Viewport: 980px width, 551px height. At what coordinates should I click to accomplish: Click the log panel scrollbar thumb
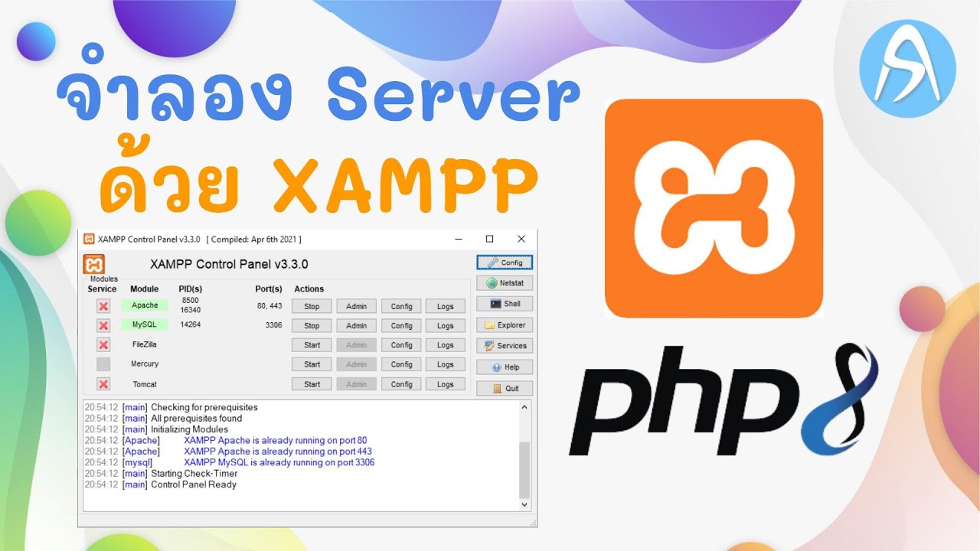point(524,470)
